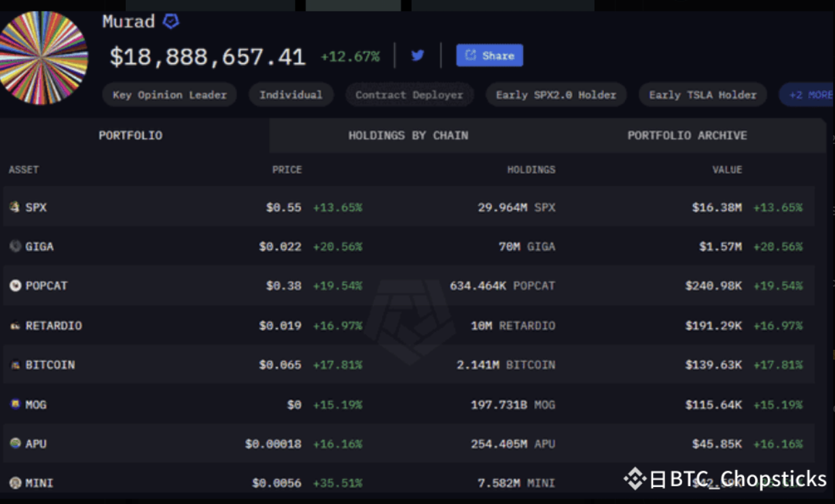Image resolution: width=835 pixels, height=504 pixels.
Task: Click the SPX token icon
Action: (15, 207)
